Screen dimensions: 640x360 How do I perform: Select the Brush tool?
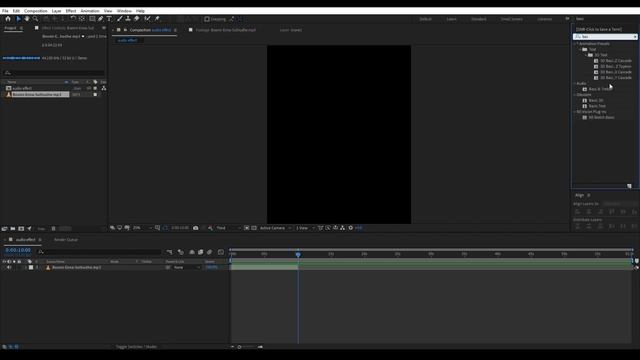point(119,19)
